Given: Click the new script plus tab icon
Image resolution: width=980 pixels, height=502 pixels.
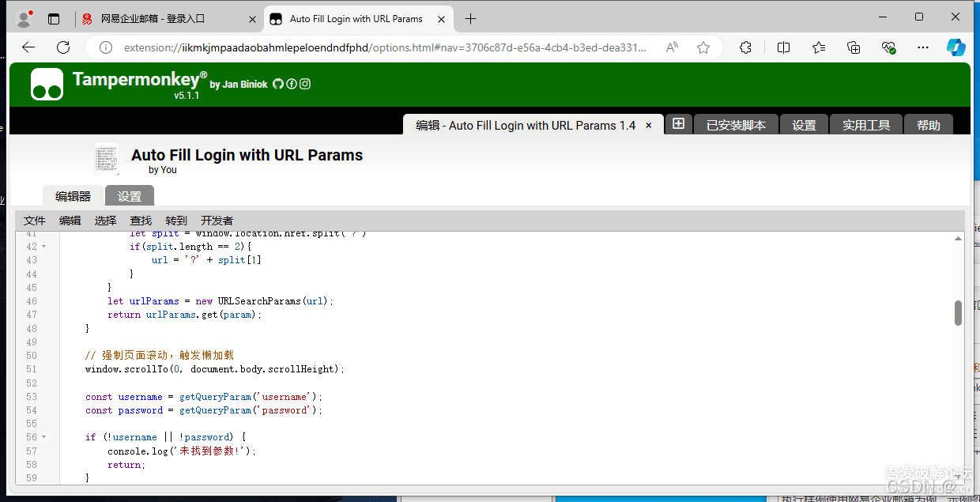Looking at the screenshot, I should [677, 124].
